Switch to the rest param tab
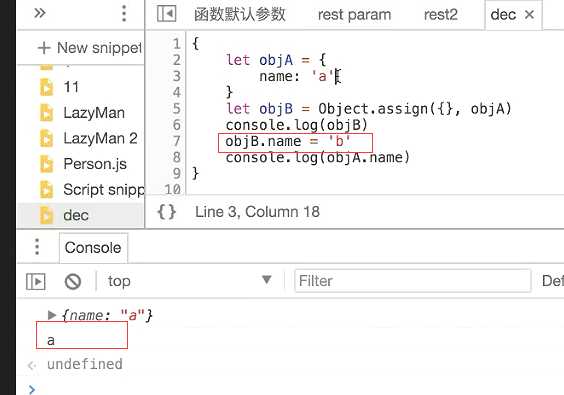This screenshot has height=395, width=564. coord(354,15)
